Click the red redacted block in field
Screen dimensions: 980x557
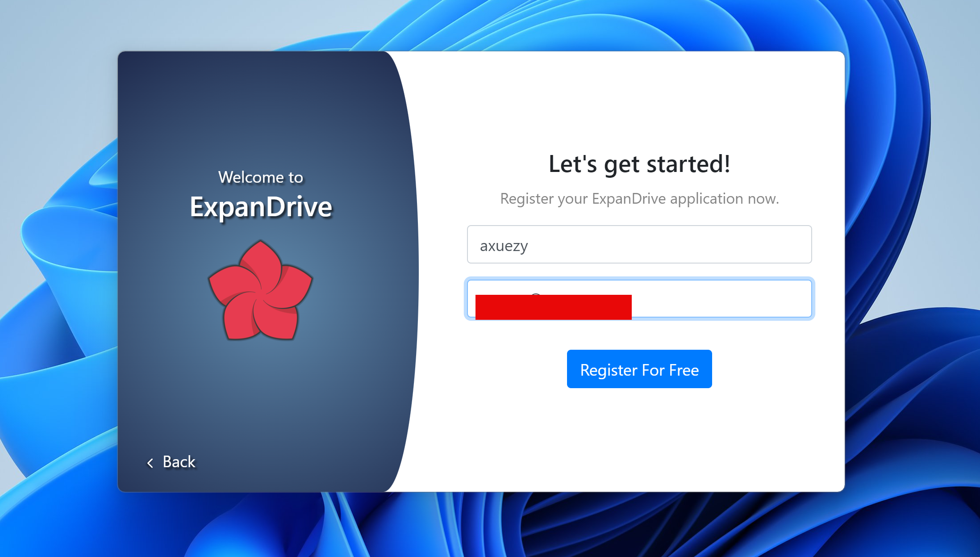[x=553, y=307]
